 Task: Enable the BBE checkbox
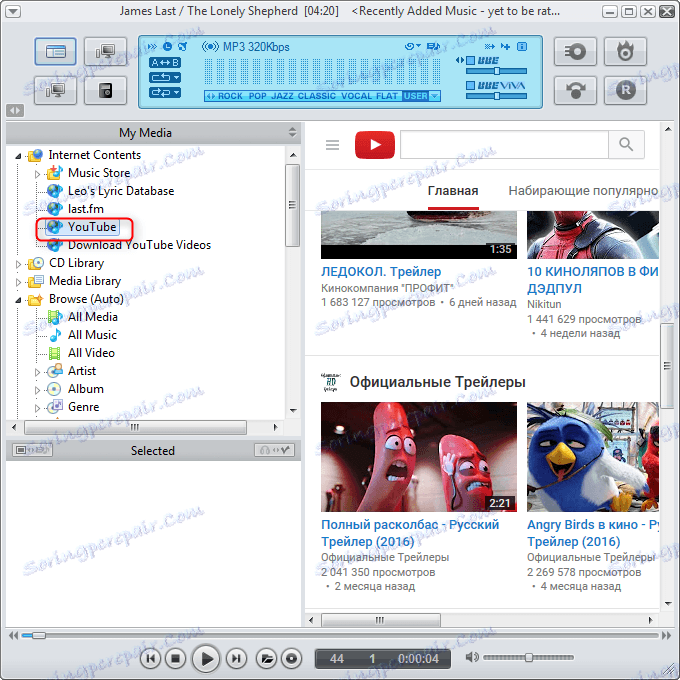tap(471, 60)
